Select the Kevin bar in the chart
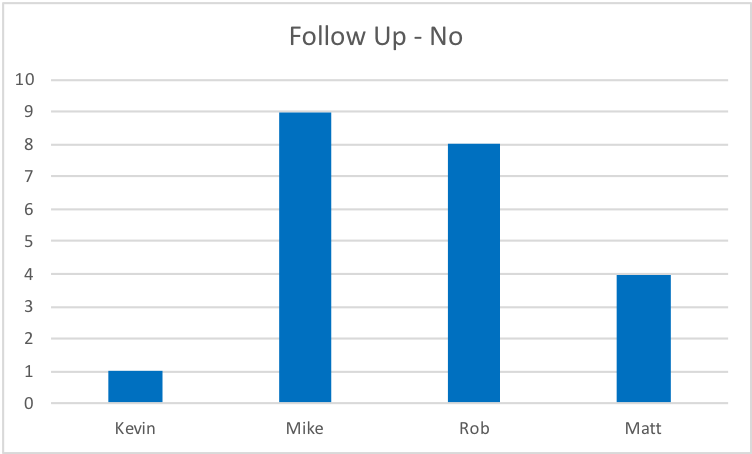The image size is (752, 454). point(135,387)
